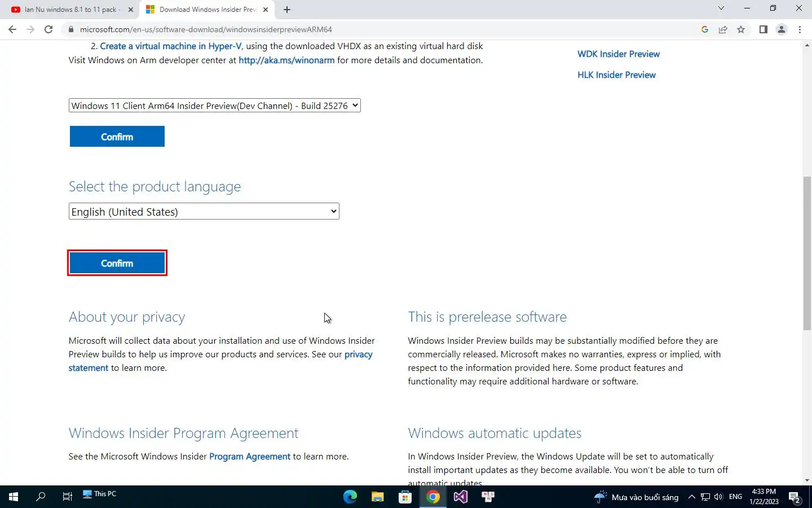Viewport: 812px width, 508px height.
Task: Click the About your privacy heading
Action: tap(127, 317)
